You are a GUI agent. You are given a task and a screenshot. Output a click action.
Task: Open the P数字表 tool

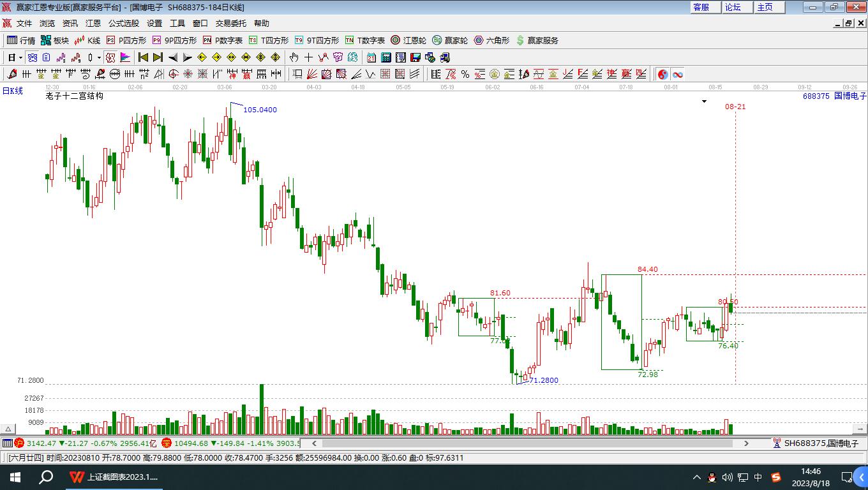pyautogui.click(x=223, y=40)
